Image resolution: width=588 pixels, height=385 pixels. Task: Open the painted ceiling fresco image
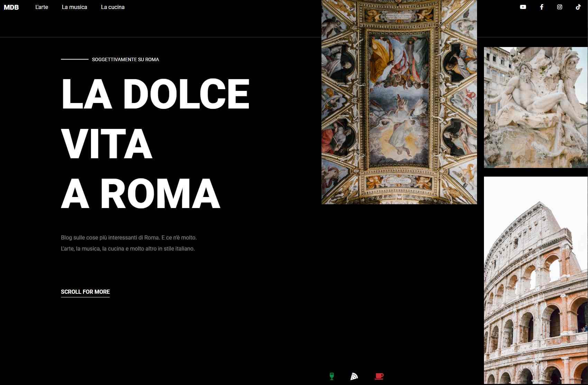coord(399,102)
